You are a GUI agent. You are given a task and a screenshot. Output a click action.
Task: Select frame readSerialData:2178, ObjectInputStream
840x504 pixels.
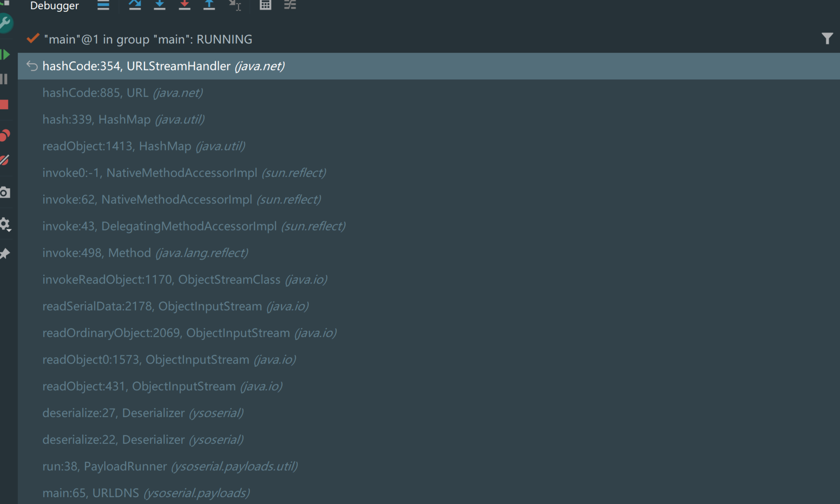[429, 306]
